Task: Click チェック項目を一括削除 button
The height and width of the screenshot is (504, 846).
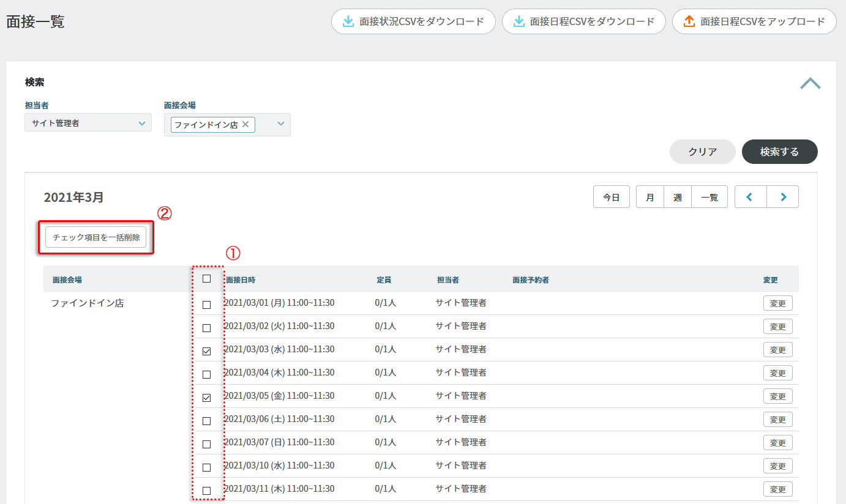Action: click(x=96, y=237)
